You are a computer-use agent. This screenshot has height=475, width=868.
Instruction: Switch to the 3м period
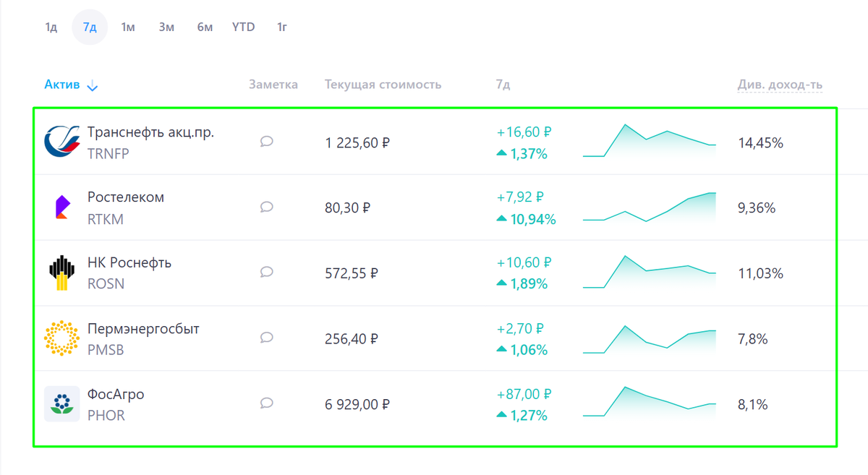[166, 27]
